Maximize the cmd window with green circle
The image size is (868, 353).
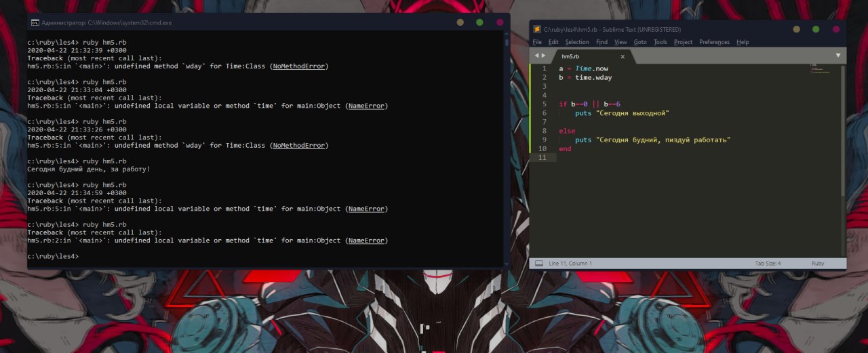click(480, 22)
